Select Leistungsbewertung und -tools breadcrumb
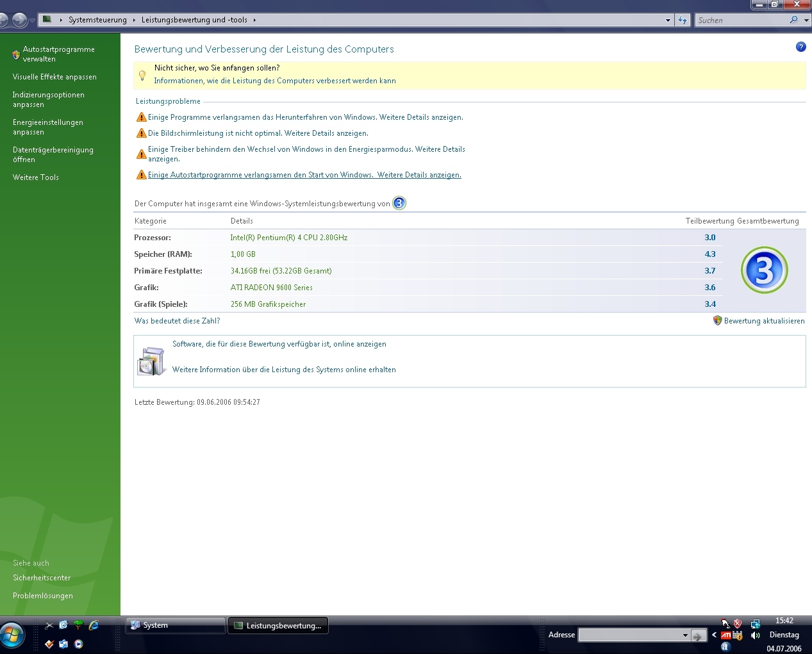Screen dimensions: 812x654 [x=194, y=20]
